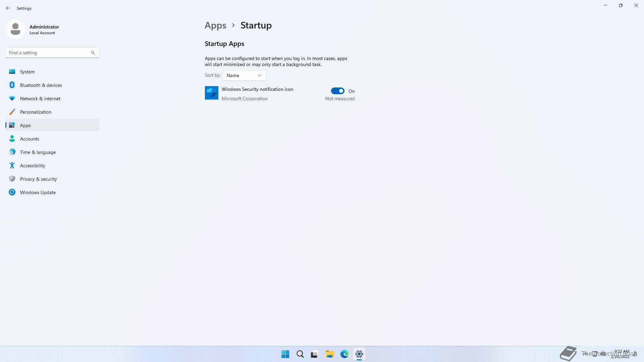Open Privacy & security settings
Image resolution: width=644 pixels, height=362 pixels.
coord(38,179)
